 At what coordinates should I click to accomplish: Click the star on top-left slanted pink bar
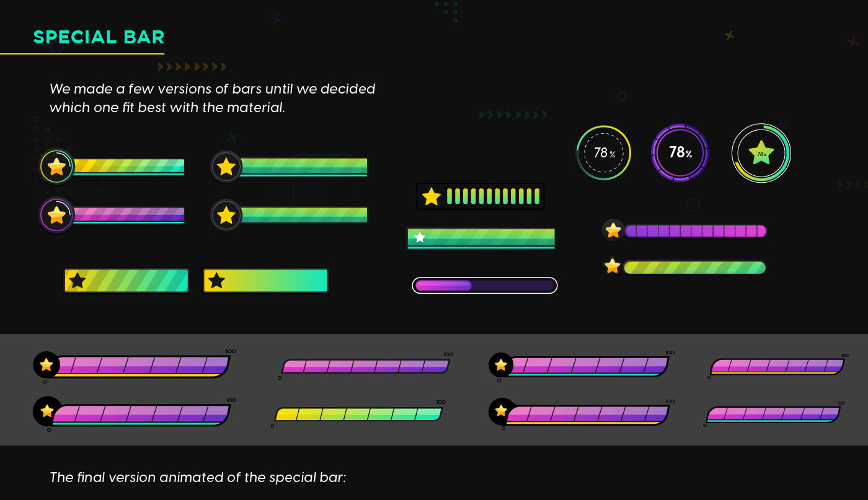(46, 364)
